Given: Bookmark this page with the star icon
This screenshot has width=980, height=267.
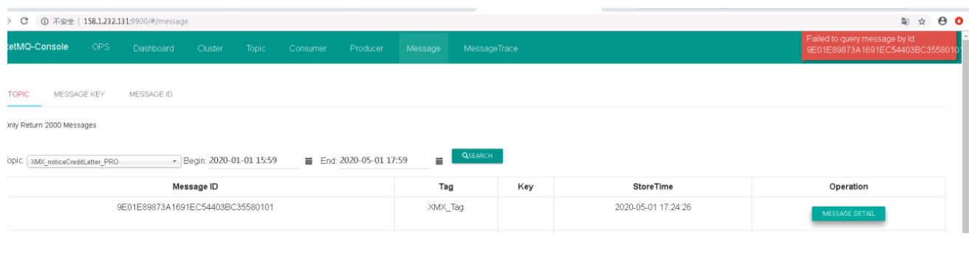Looking at the screenshot, I should [922, 21].
